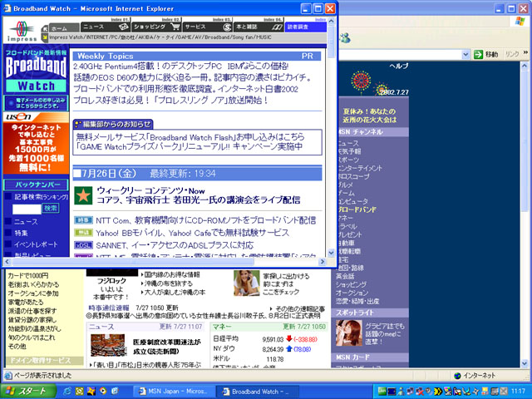Open the プロレスリング ノア broadcast link
This screenshot has height=399, width=532.
[170, 101]
